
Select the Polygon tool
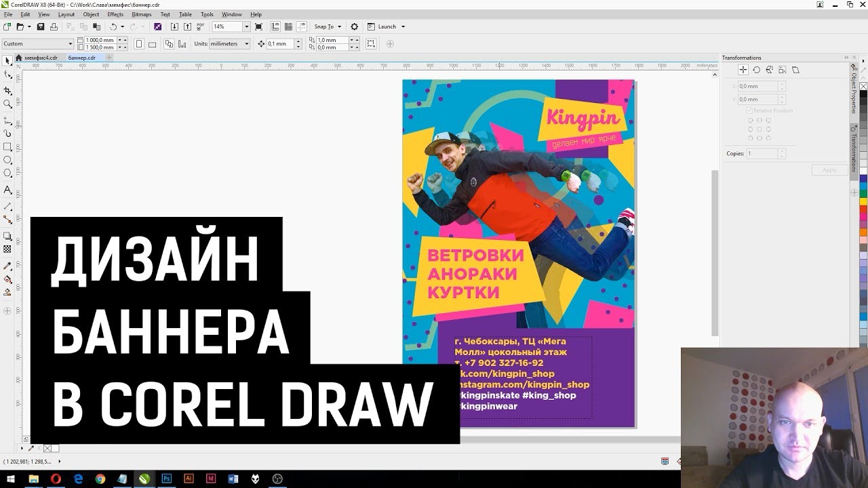point(7,174)
